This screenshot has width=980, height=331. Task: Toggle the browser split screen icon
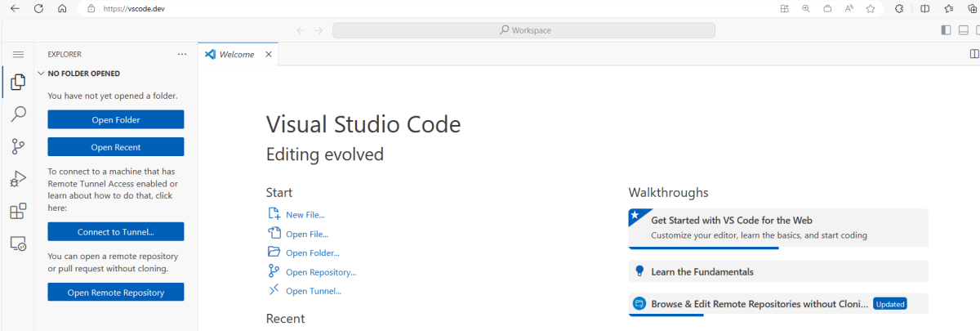(x=925, y=8)
